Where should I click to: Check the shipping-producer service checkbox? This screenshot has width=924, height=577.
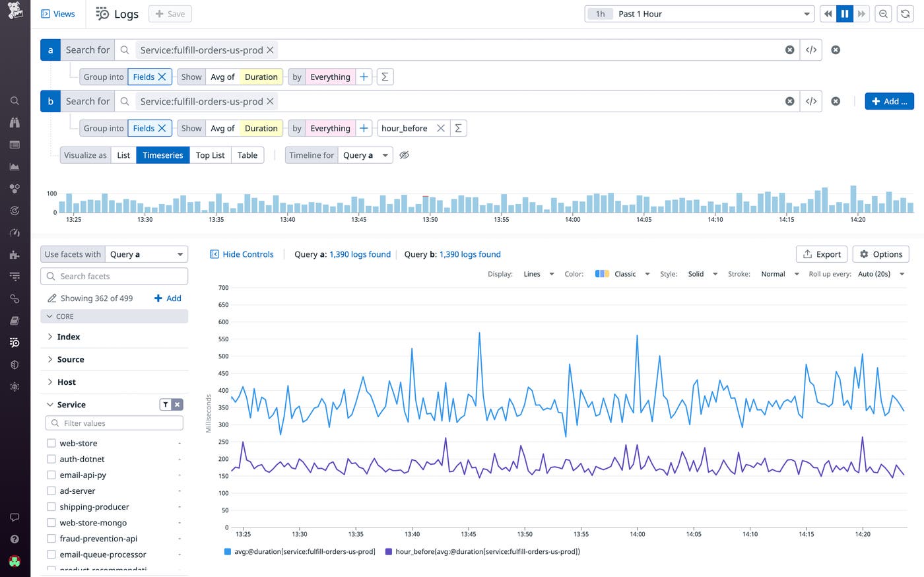pos(51,506)
